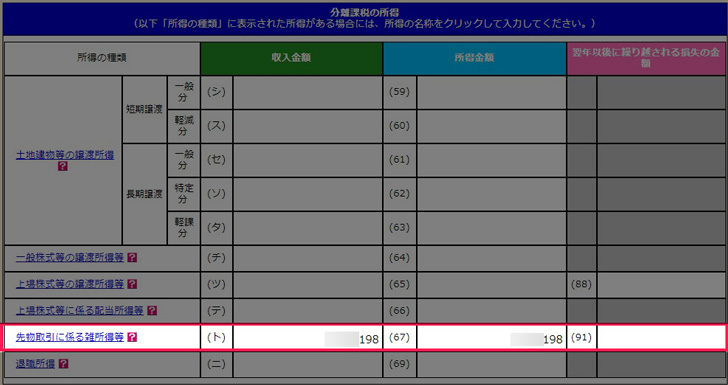
Task: Open the 上場株式等に係る配当所得等 link
Action: (x=79, y=311)
